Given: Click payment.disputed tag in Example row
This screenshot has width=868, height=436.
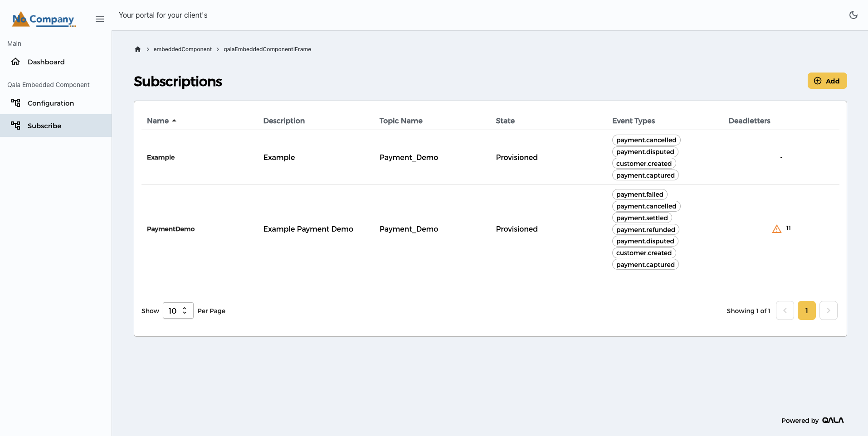Looking at the screenshot, I should (645, 152).
